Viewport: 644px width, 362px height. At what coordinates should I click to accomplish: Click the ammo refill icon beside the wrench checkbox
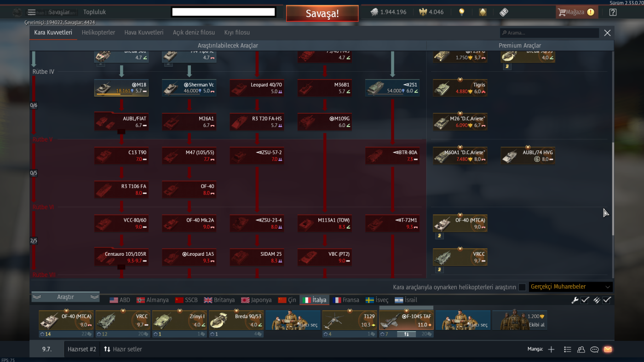[x=597, y=300]
